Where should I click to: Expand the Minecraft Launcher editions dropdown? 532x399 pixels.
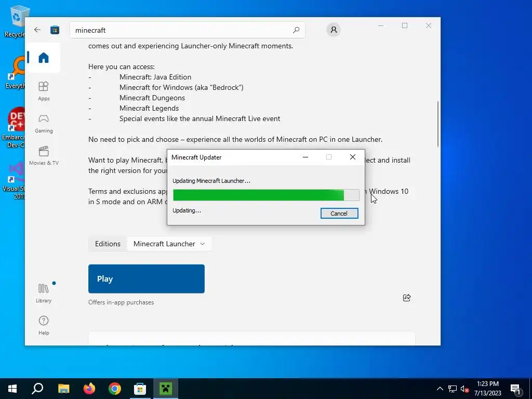169,244
